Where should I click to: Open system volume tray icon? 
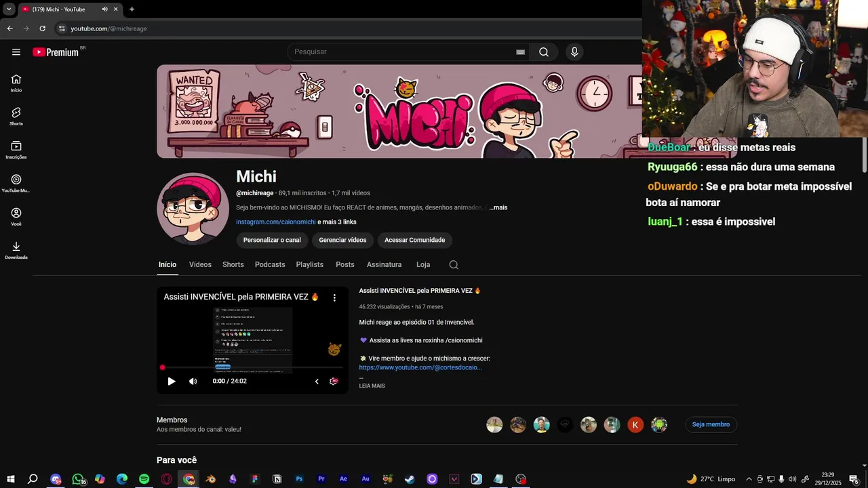coord(792,479)
